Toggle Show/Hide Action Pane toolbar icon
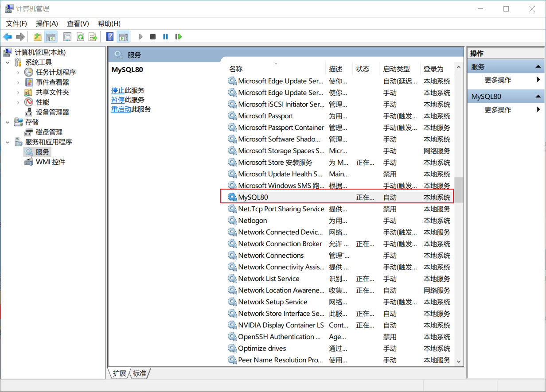Viewport: 546px width, 392px height. [123, 37]
